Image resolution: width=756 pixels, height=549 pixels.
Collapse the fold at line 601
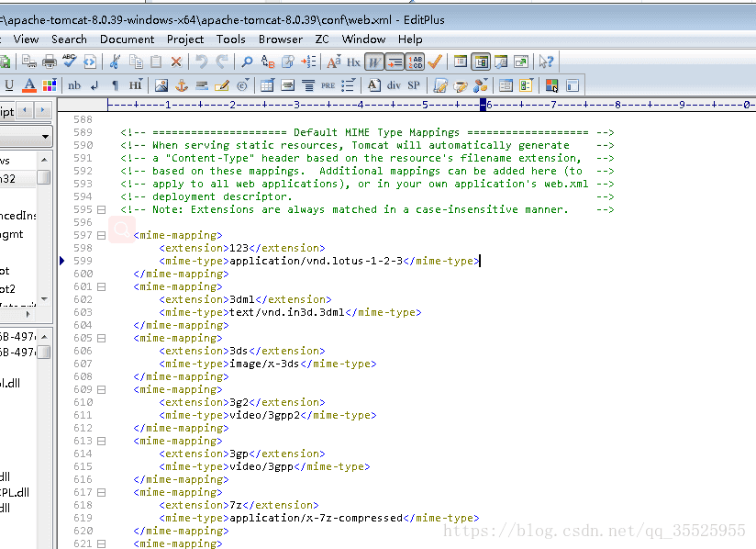pos(101,286)
